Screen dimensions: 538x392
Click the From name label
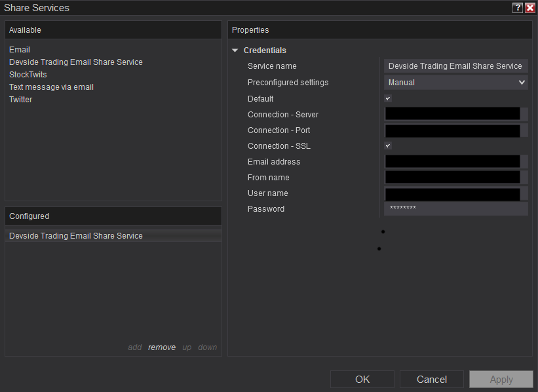pos(268,178)
